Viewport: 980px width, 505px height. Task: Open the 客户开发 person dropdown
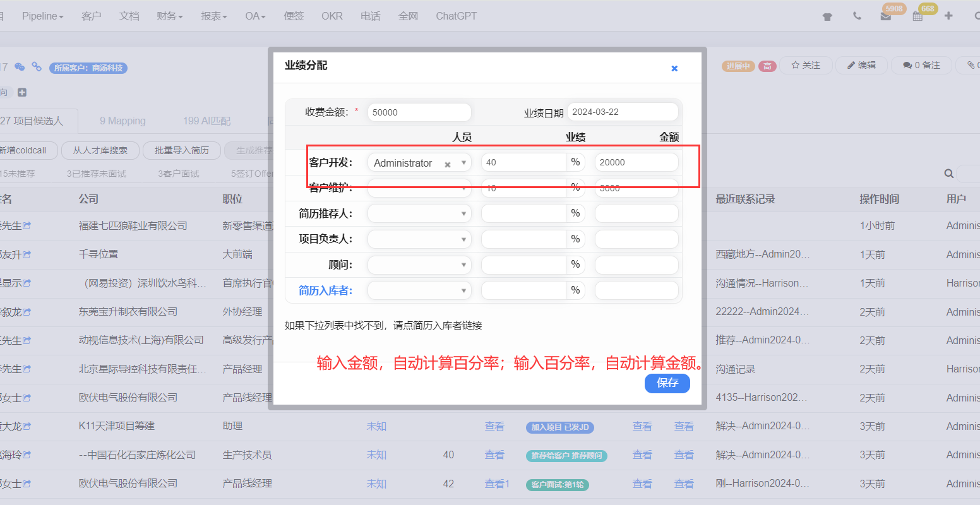419,162
